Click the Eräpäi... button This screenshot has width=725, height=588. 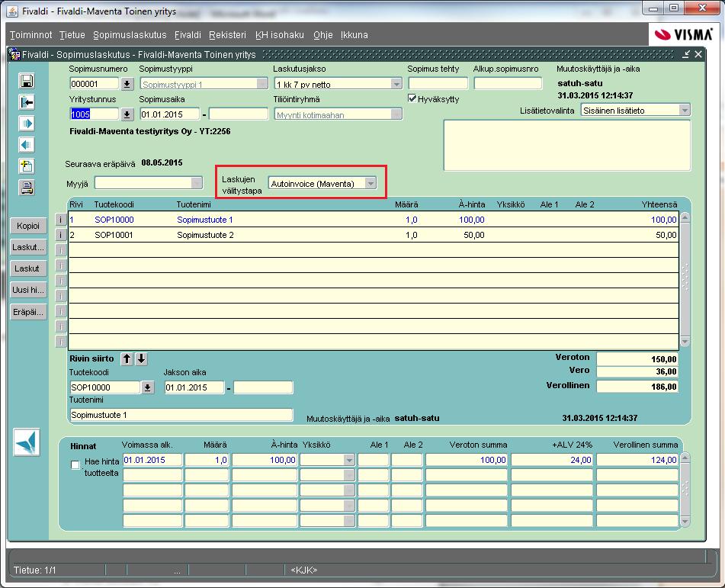click(28, 312)
